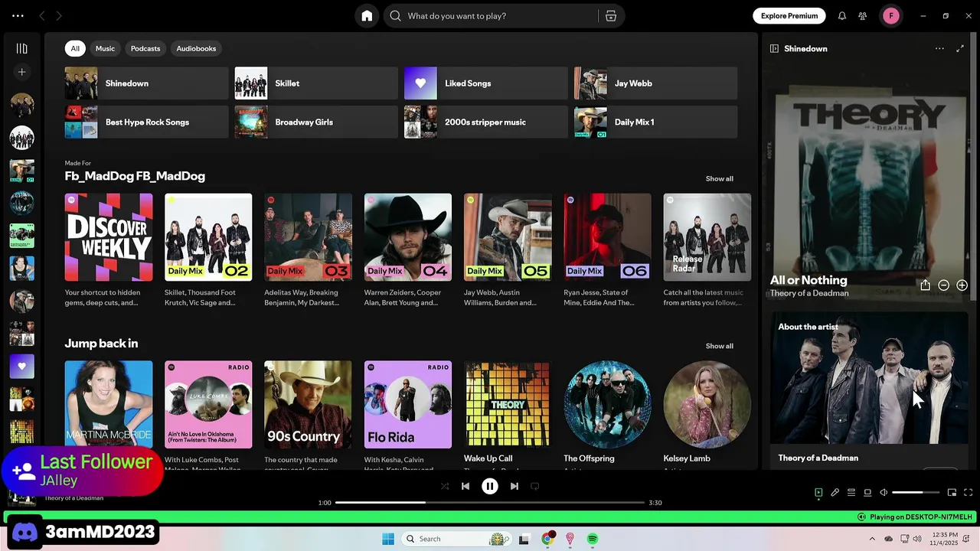Toggle Now Playing view button
The width and height of the screenshot is (980, 551).
[x=818, y=493]
